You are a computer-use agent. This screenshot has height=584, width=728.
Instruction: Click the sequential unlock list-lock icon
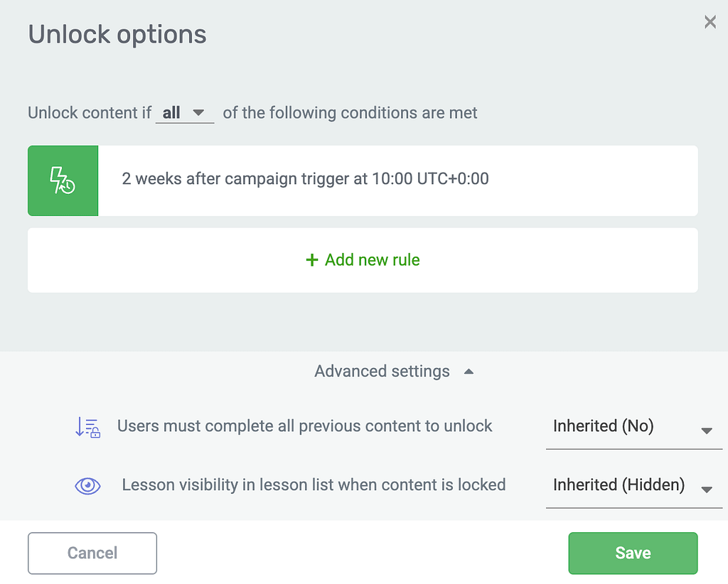tap(87, 427)
